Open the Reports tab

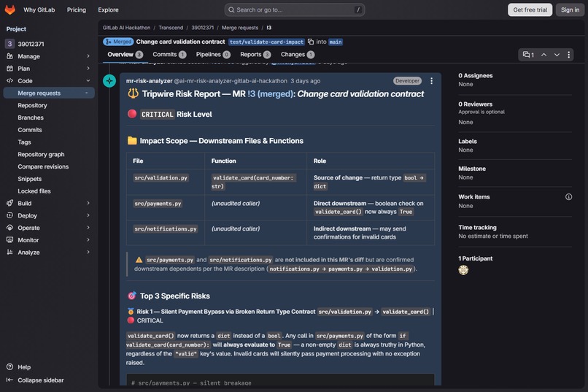(x=255, y=55)
